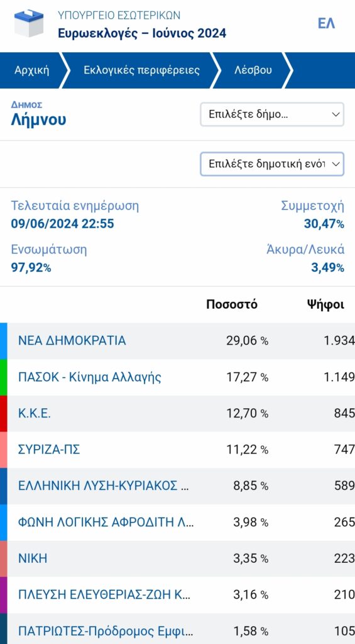Open Εκλογικές περιφέρειες breadcrumb
355x644 pixels.
[x=141, y=70]
